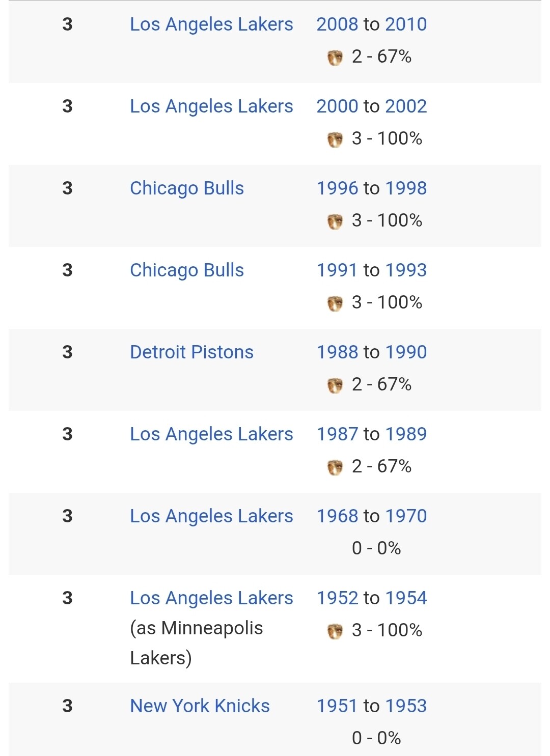This screenshot has width=550, height=756.
Task: Open the 1953 season link
Action: coord(406,706)
